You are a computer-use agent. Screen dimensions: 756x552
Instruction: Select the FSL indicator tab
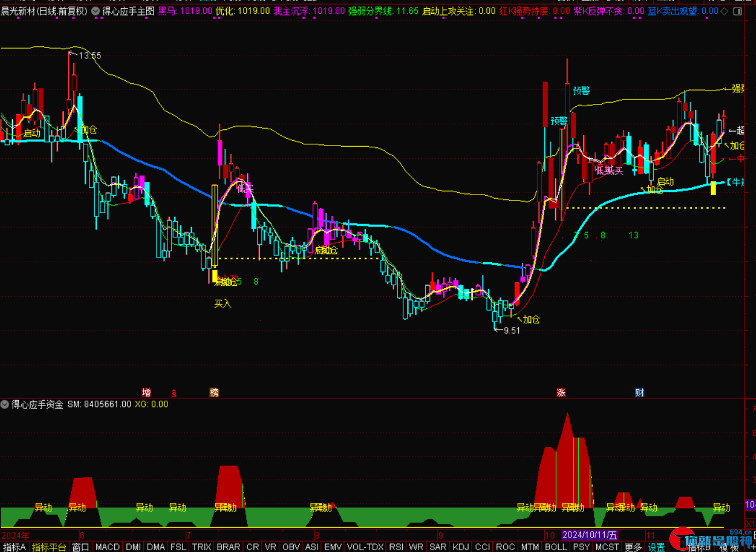[178, 547]
